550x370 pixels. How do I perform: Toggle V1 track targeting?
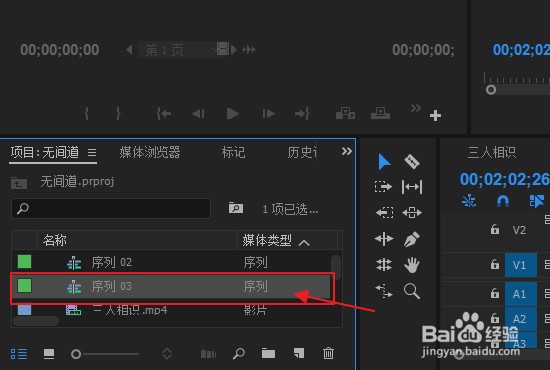[x=521, y=265]
